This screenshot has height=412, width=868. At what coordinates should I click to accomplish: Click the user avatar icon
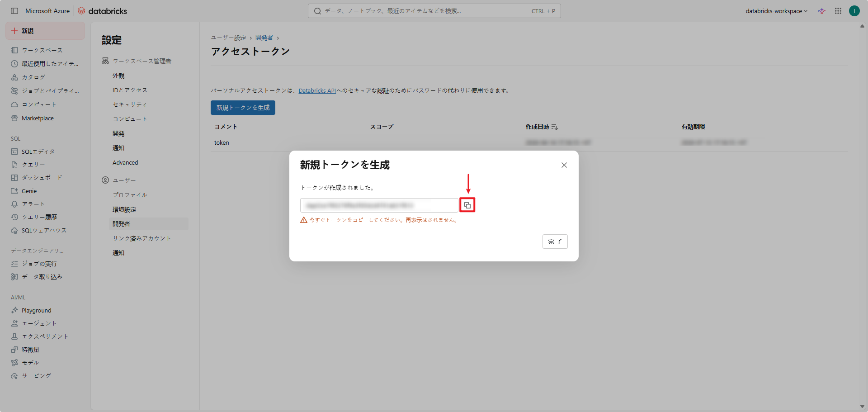tap(854, 11)
